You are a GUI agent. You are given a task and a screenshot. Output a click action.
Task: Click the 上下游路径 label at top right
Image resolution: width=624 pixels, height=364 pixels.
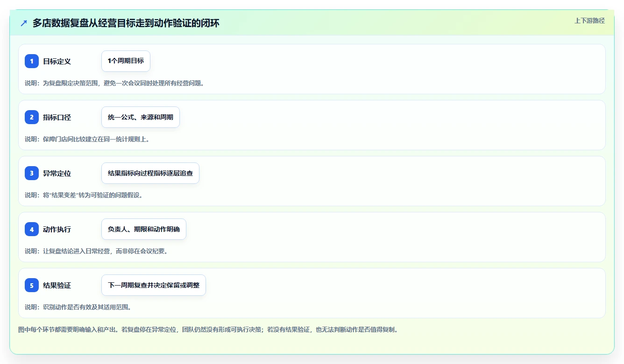[x=589, y=21]
